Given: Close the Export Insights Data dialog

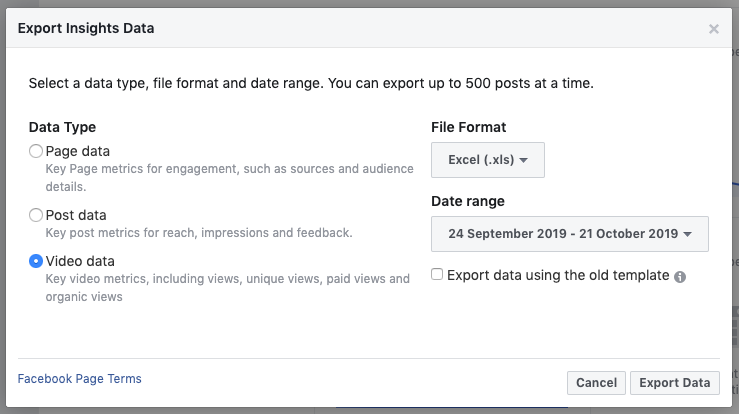Looking at the screenshot, I should [x=713, y=29].
